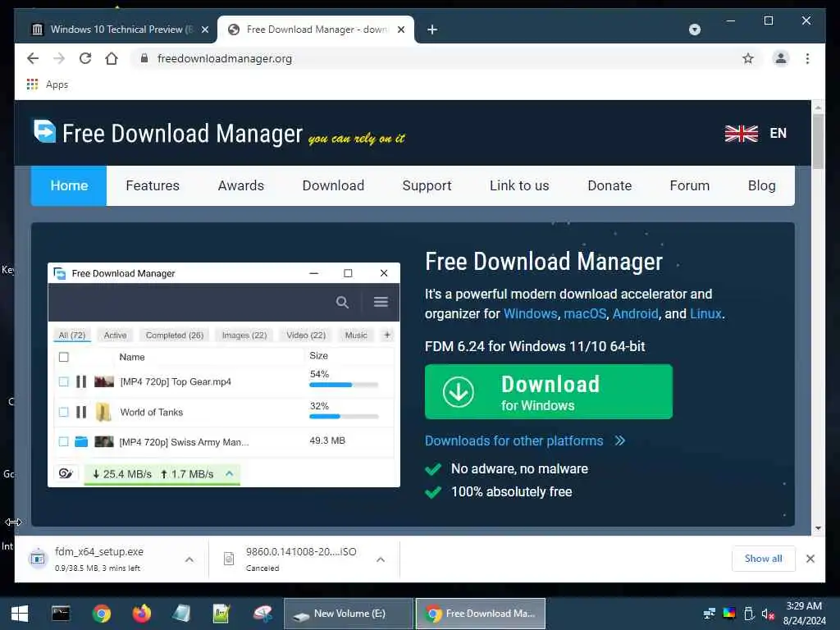Click Show all downloads button
The image size is (840, 630).
763,559
